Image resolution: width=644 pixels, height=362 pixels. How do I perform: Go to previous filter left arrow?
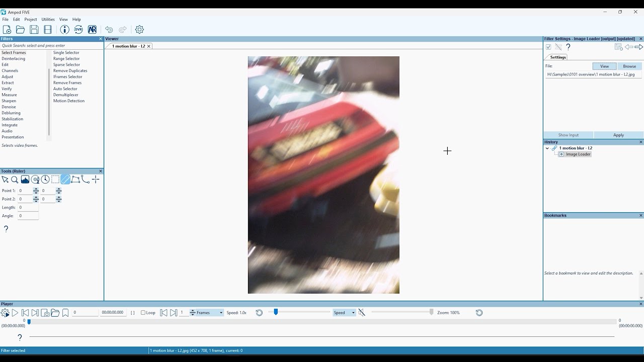[629, 47]
